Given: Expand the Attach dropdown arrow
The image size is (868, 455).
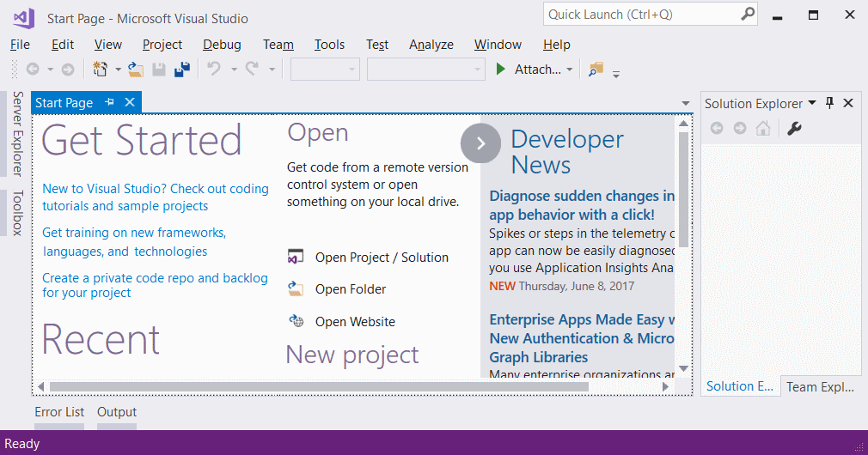Looking at the screenshot, I should (569, 70).
